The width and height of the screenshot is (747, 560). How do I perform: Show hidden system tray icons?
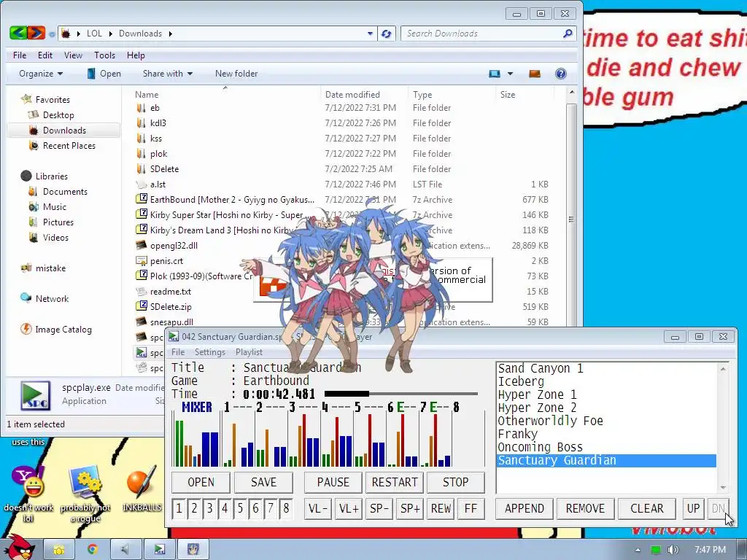[638, 550]
